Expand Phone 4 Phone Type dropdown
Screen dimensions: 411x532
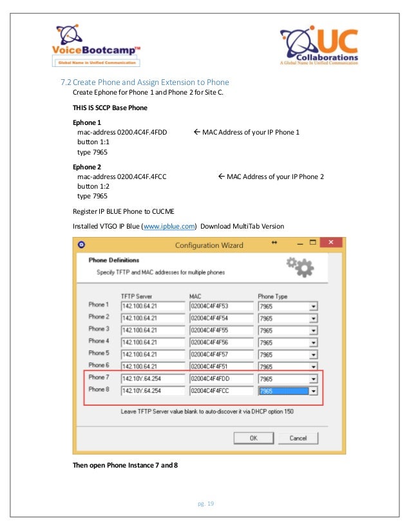pos(313,343)
